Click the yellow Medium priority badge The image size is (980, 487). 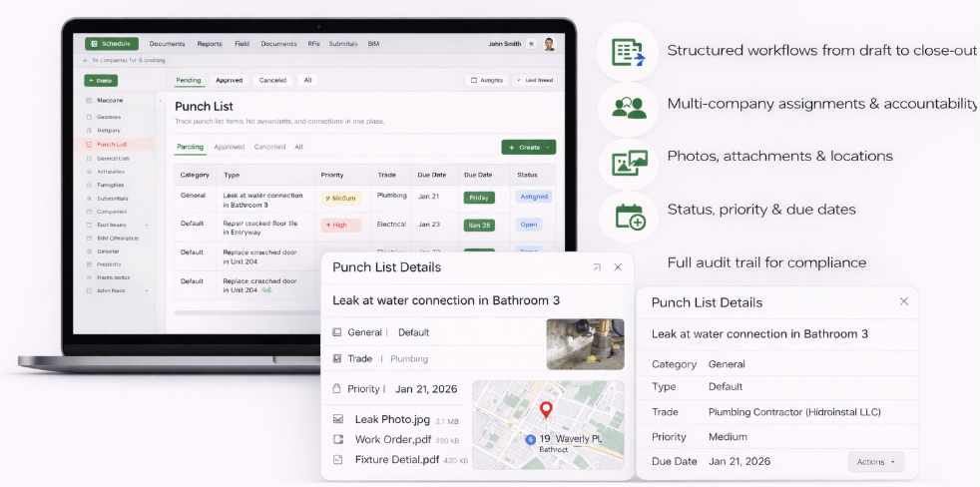(341, 199)
